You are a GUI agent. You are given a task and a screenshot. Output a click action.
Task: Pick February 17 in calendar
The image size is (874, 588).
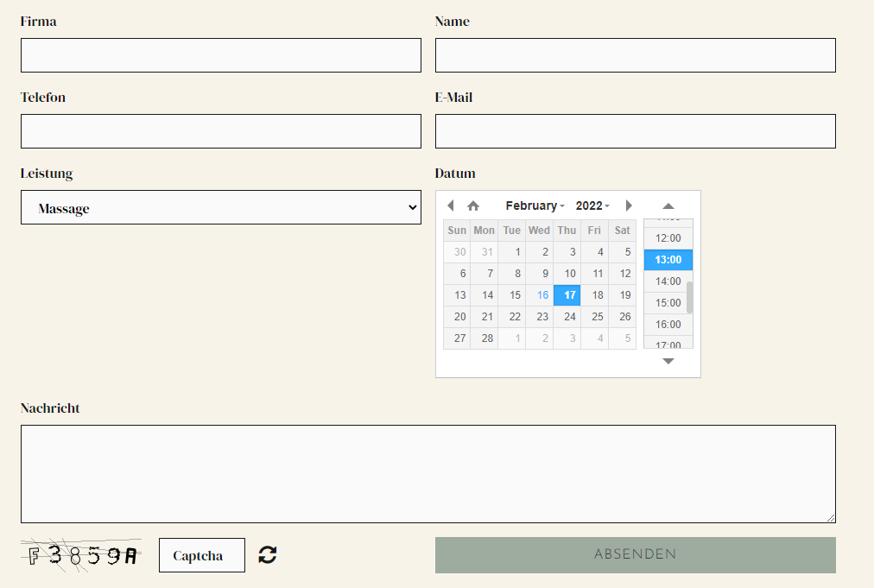[x=567, y=295]
